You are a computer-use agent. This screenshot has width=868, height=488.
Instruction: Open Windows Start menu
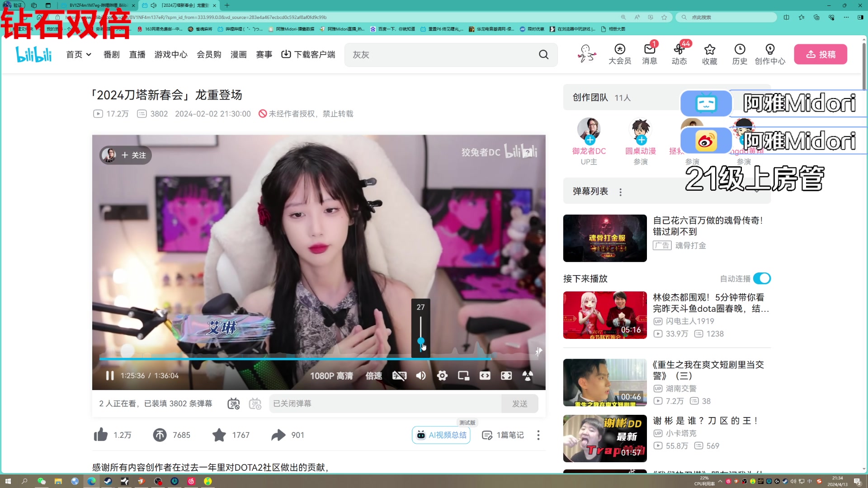[x=8, y=481]
